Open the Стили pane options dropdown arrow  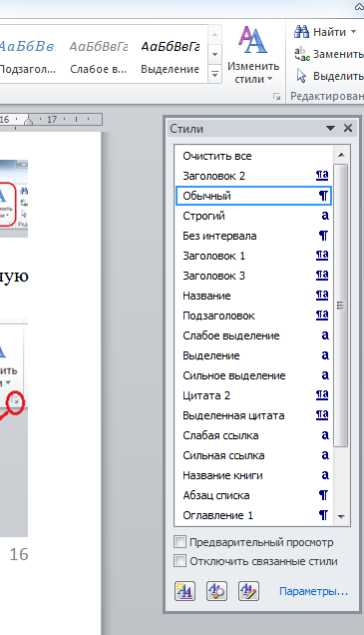coord(330,129)
